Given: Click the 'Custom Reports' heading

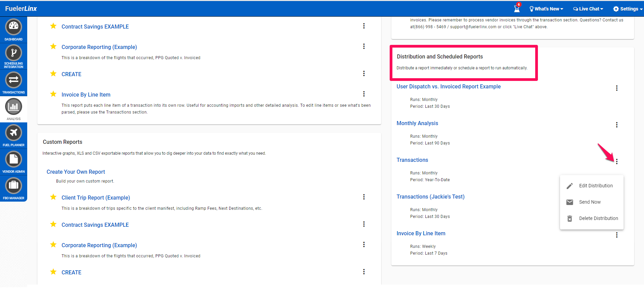Looking at the screenshot, I should point(63,142).
